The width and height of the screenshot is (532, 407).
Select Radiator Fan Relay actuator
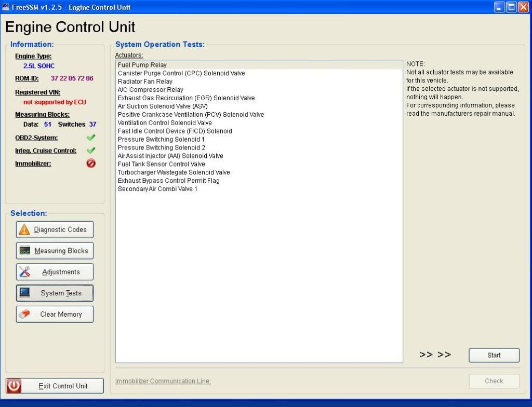point(259,82)
